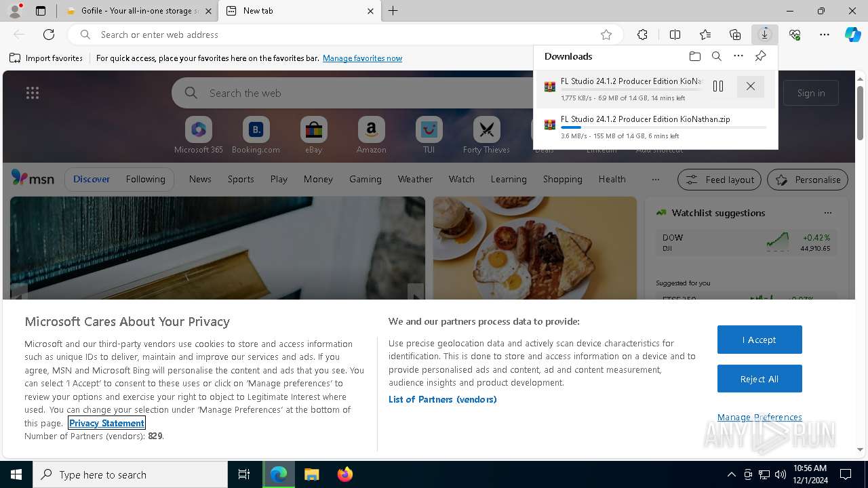Cancel the first FL Studio download
868x488 pixels.
tap(750, 86)
